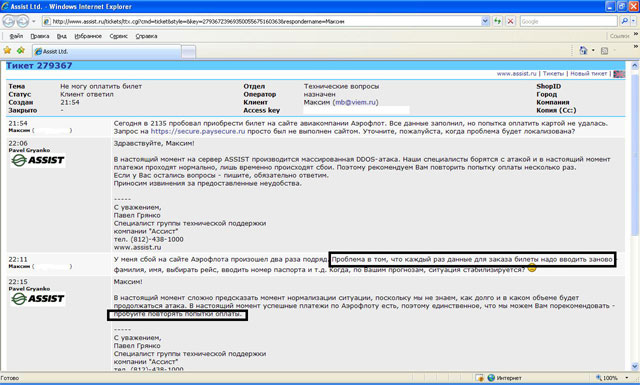Click the Копия (Cc:) label
The image size is (640, 385).
click(x=556, y=110)
